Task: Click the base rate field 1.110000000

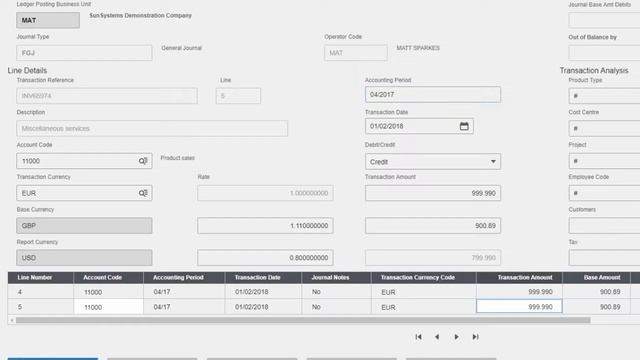Action: click(265, 226)
